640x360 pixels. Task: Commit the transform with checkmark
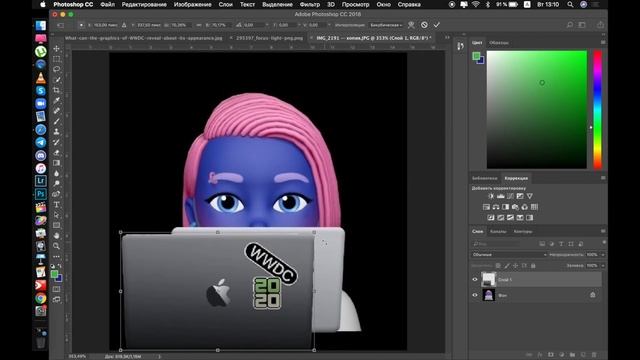tap(437, 25)
